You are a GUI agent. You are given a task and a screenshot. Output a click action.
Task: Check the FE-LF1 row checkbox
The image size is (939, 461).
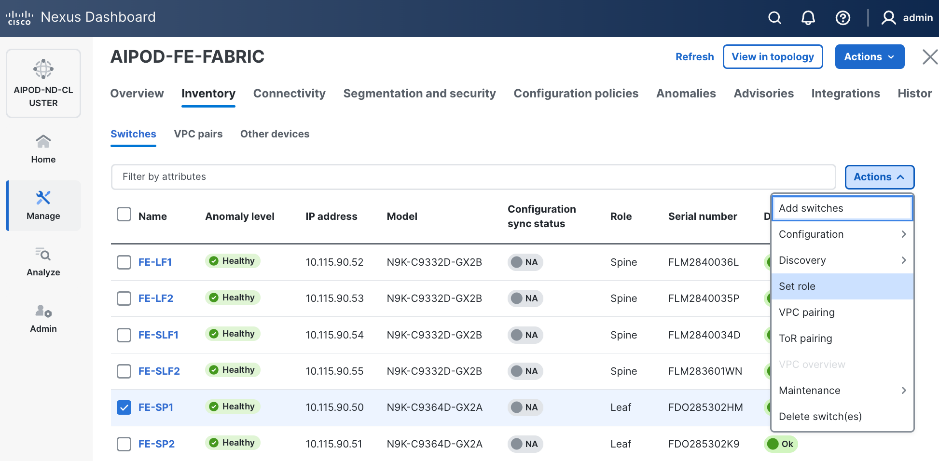(124, 262)
